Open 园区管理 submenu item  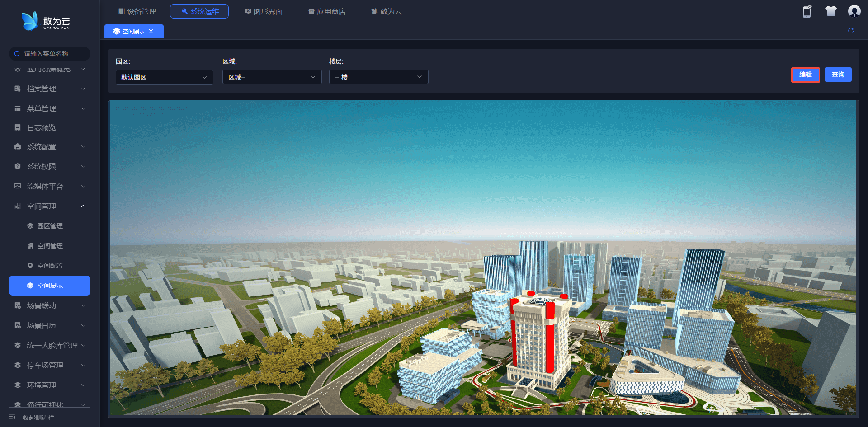pyautogui.click(x=50, y=226)
